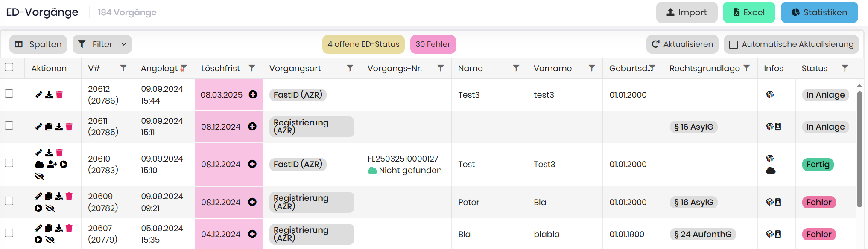The height and width of the screenshot is (249, 868).
Task: Tick the select-all checkbox in the table header
Action: 9,67
